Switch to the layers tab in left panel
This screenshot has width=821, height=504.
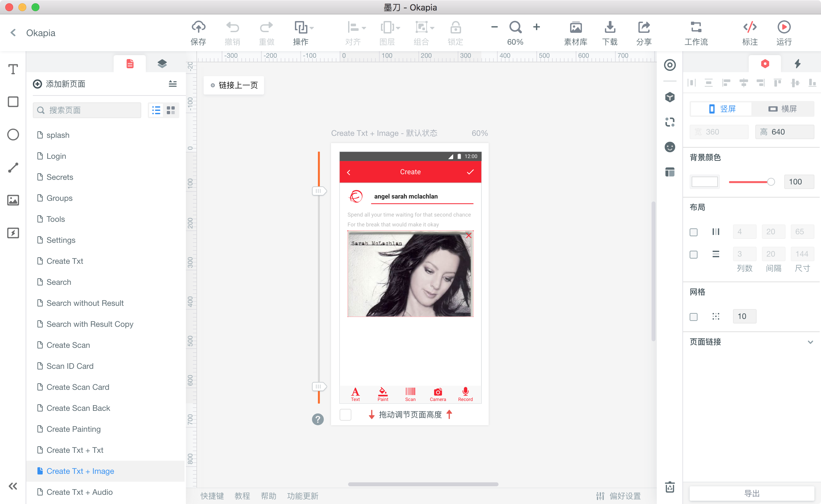pos(162,64)
